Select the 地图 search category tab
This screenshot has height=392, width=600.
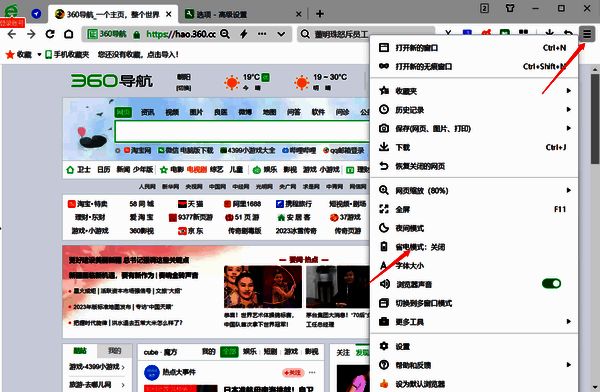(269, 112)
